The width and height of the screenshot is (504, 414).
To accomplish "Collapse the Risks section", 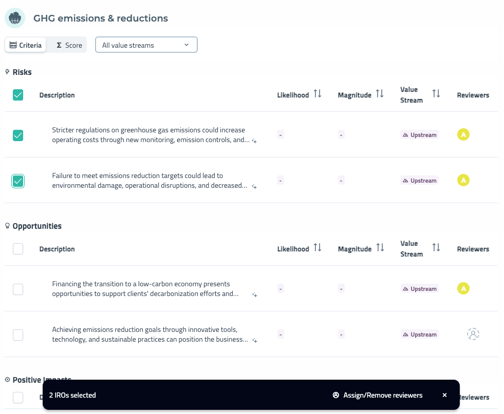I will point(7,72).
